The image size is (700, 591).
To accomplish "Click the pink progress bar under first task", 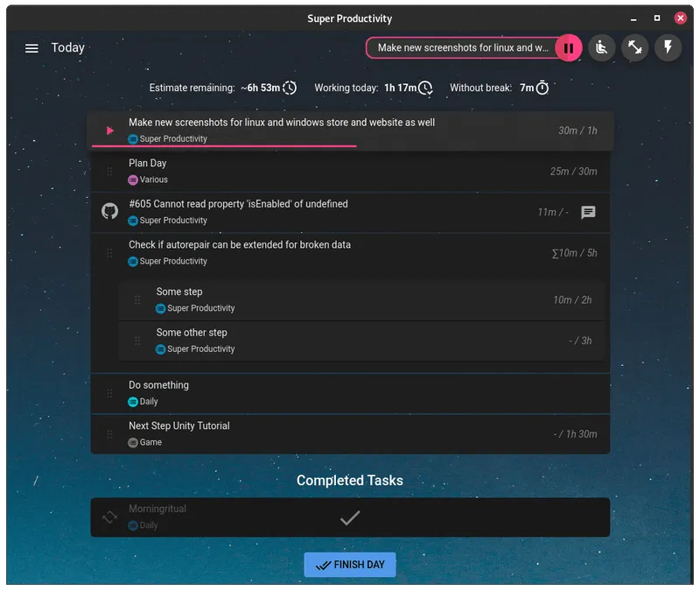I will (x=224, y=146).
